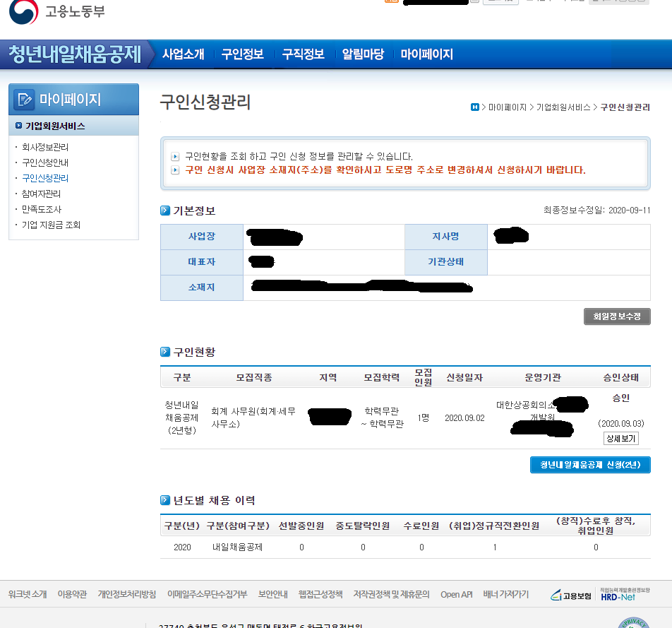Click the 년도별 채용 이력 section arrow icon
The image size is (672, 628).
point(165,500)
